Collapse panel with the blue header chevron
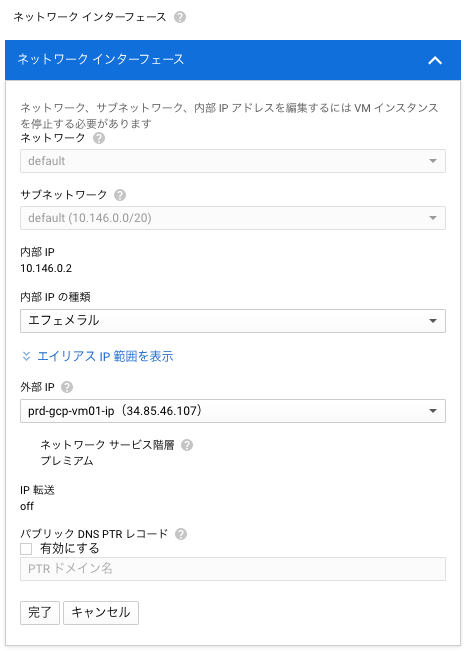The height and width of the screenshot is (651, 467). [x=435, y=61]
